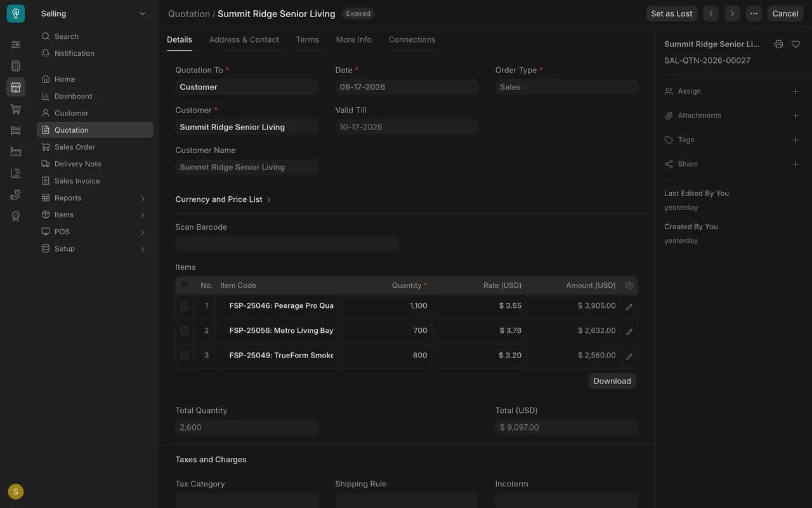This screenshot has height=508, width=812.
Task: Edit row 2 FSP-25056 with pencil icon
Action: (629, 331)
